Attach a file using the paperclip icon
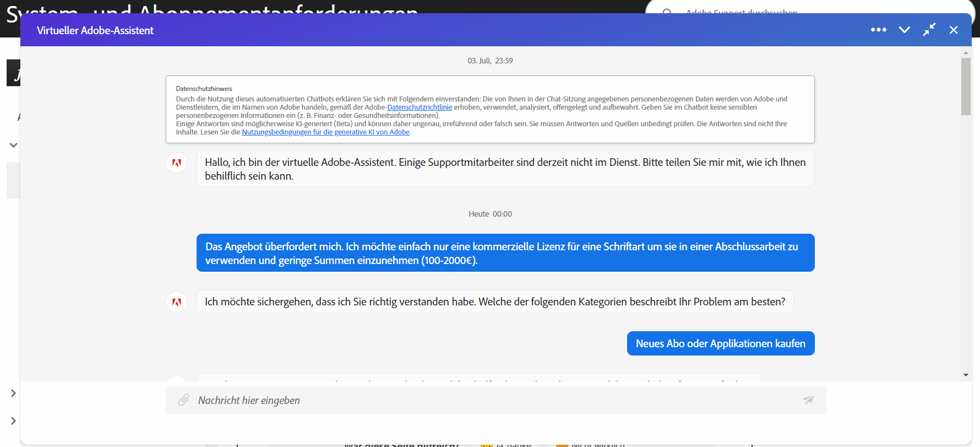Image resolution: width=980 pixels, height=447 pixels. [183, 400]
